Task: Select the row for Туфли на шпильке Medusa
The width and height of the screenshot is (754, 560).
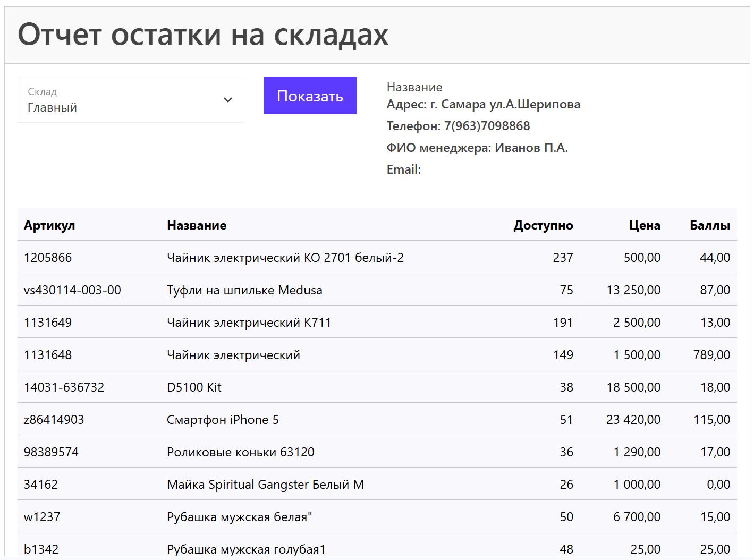Action: click(244, 290)
